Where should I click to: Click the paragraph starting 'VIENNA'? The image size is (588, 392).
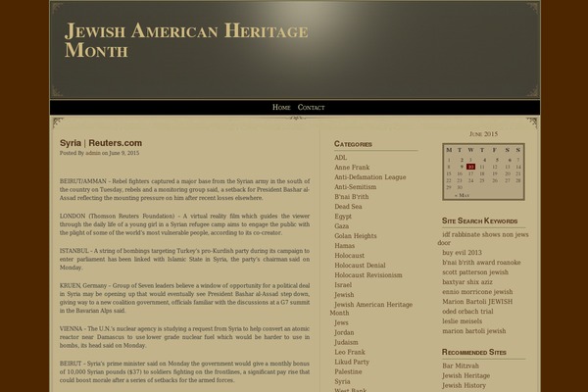(x=184, y=337)
